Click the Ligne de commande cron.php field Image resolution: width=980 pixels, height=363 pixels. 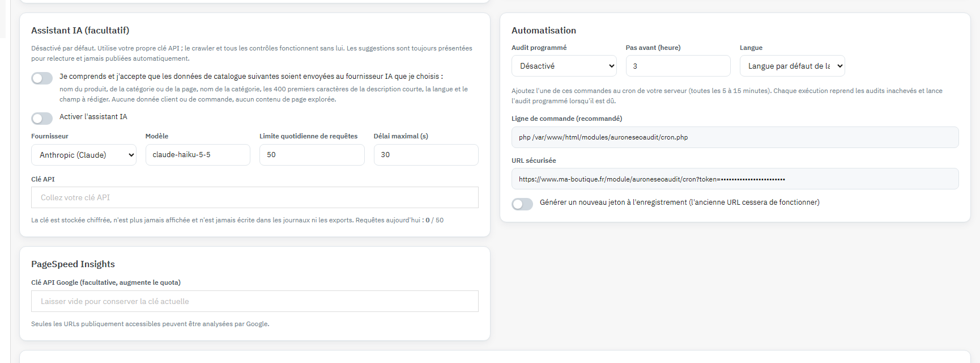[x=735, y=137]
